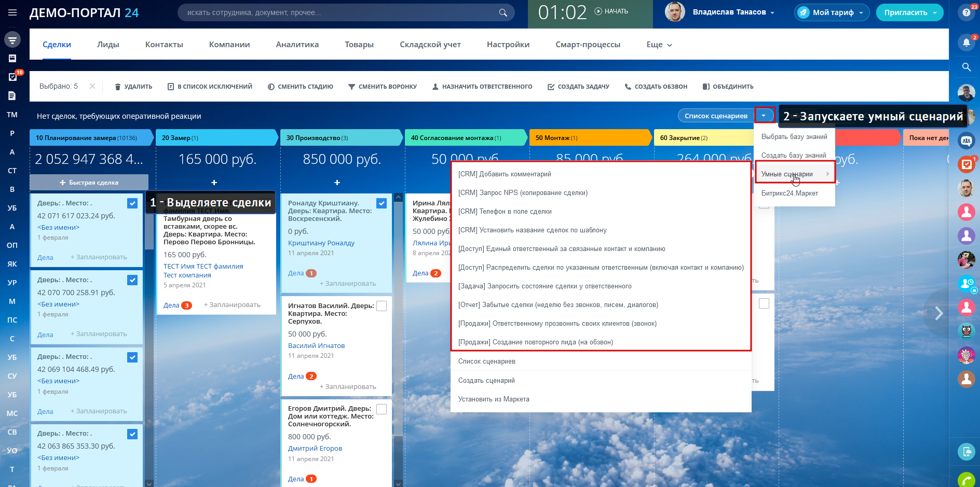This screenshot has height=487, width=980.
Task: Select [CRM] Добавить комментарий scenario
Action: [505, 174]
